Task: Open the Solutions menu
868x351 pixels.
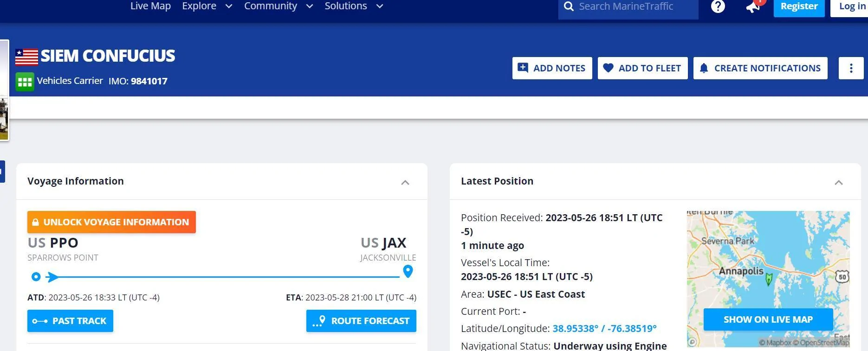Action: [346, 6]
